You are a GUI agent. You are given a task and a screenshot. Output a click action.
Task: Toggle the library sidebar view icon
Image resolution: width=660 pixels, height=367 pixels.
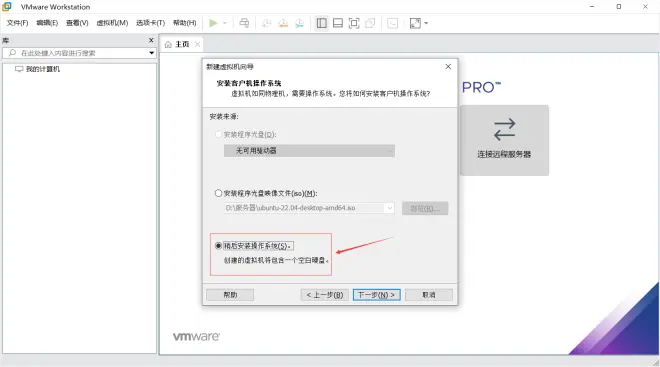[x=322, y=23]
